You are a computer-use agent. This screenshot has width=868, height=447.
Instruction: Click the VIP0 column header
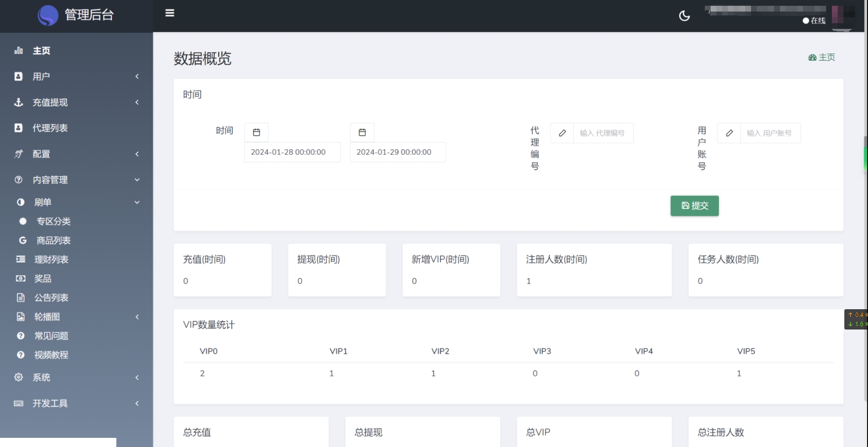(208, 351)
